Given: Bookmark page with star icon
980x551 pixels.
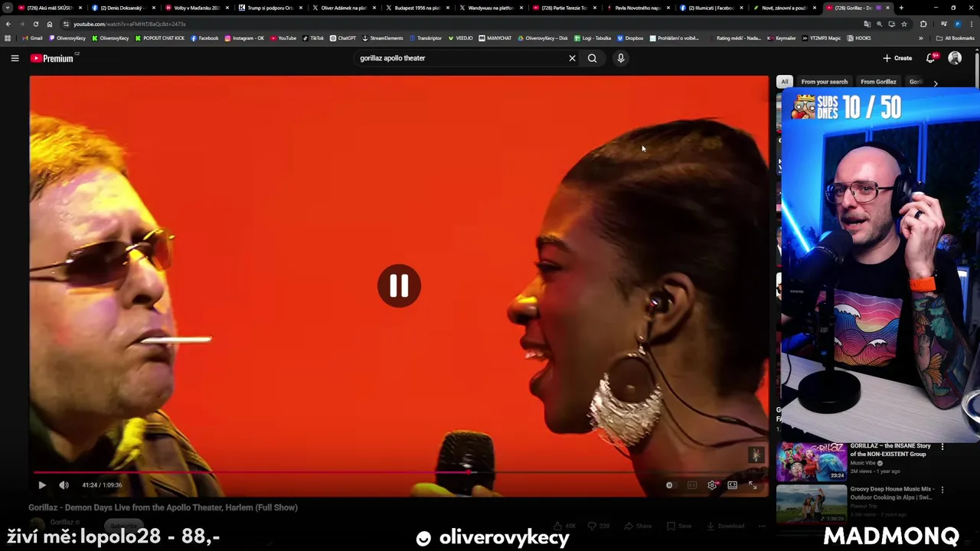Looking at the screenshot, I should tap(903, 24).
